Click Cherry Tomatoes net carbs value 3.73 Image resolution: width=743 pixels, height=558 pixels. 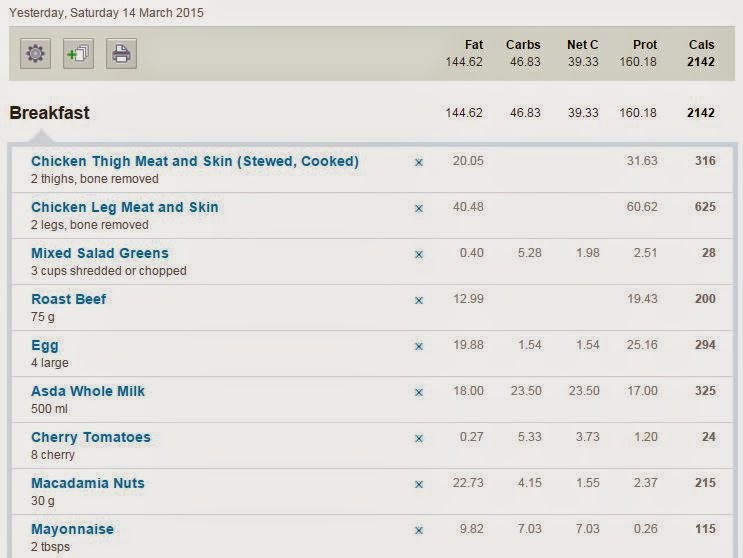click(x=588, y=437)
